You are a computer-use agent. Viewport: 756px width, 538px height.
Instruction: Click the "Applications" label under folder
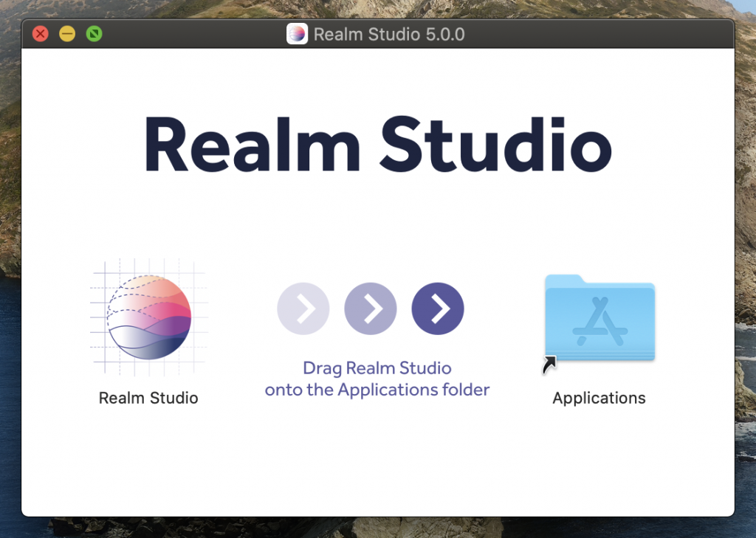pyautogui.click(x=599, y=399)
